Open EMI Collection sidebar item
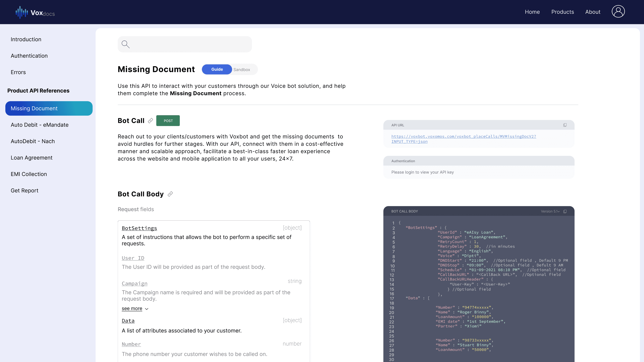Screen dimensions: 644x362 click(x=29, y=174)
